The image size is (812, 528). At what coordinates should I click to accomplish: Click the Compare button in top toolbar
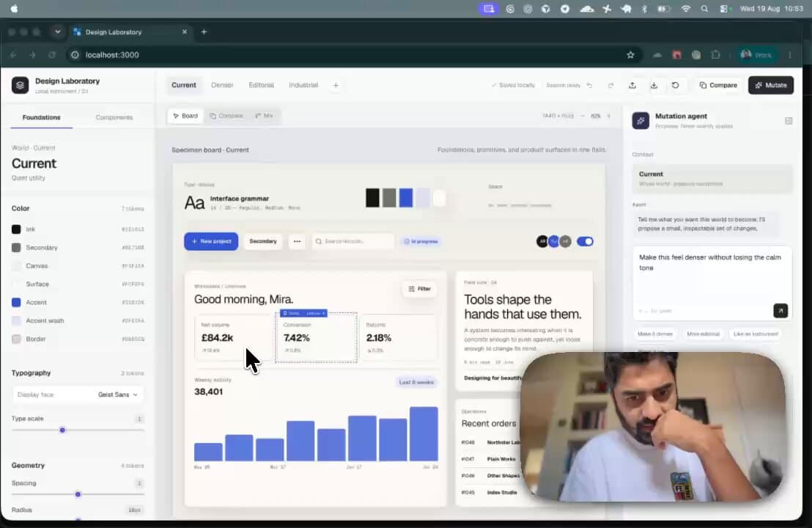718,85
